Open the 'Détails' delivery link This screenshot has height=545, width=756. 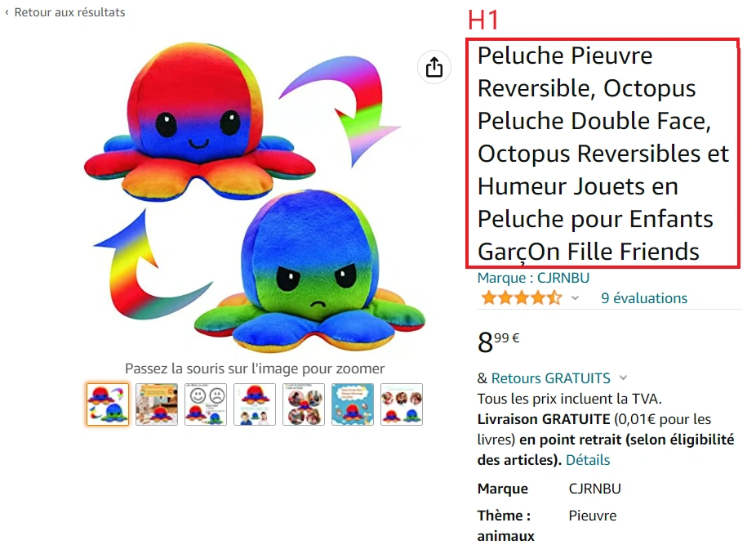pos(588,460)
